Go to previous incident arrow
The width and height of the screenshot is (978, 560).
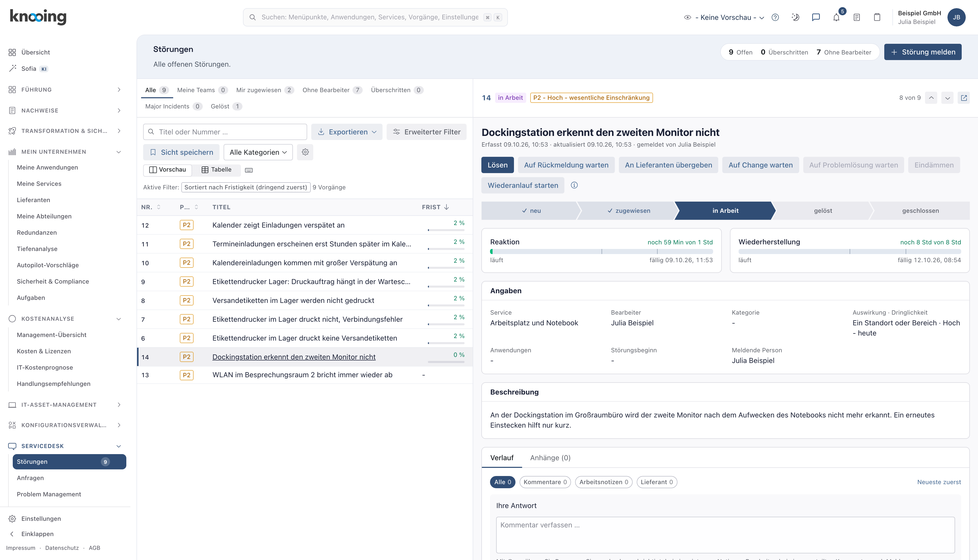tap(931, 98)
